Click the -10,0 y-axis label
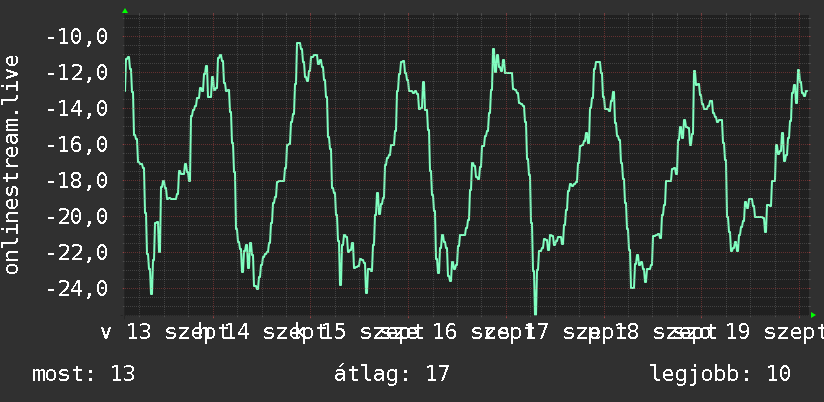The width and height of the screenshot is (824, 402). (77, 37)
